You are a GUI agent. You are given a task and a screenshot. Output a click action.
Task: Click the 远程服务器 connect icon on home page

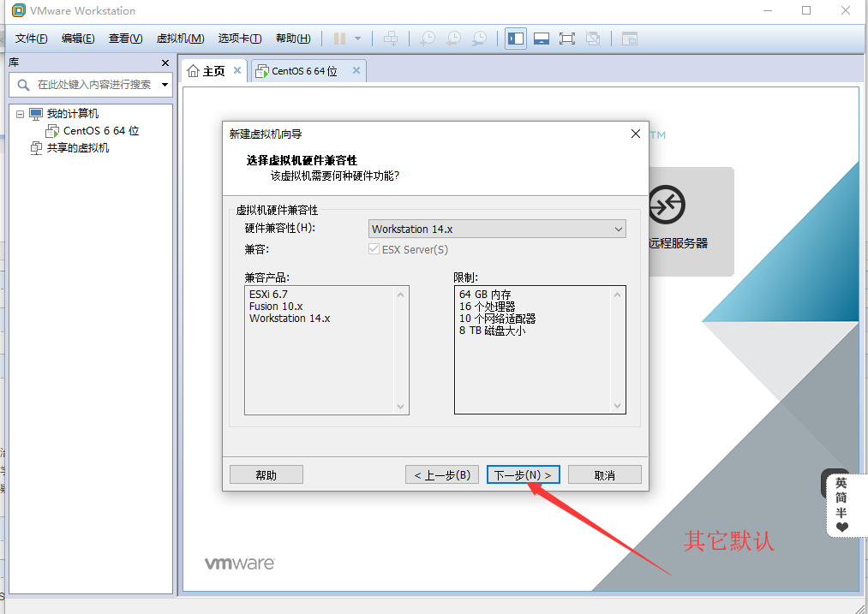pyautogui.click(x=667, y=205)
